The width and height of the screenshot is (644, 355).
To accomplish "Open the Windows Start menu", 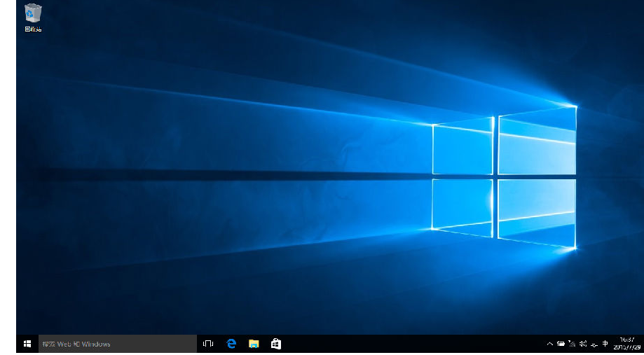I will tap(27, 344).
